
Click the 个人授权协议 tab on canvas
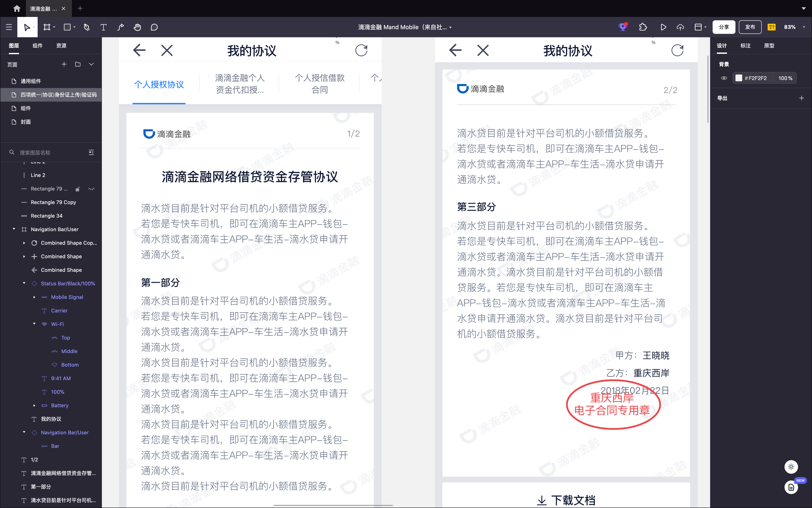[x=159, y=84]
